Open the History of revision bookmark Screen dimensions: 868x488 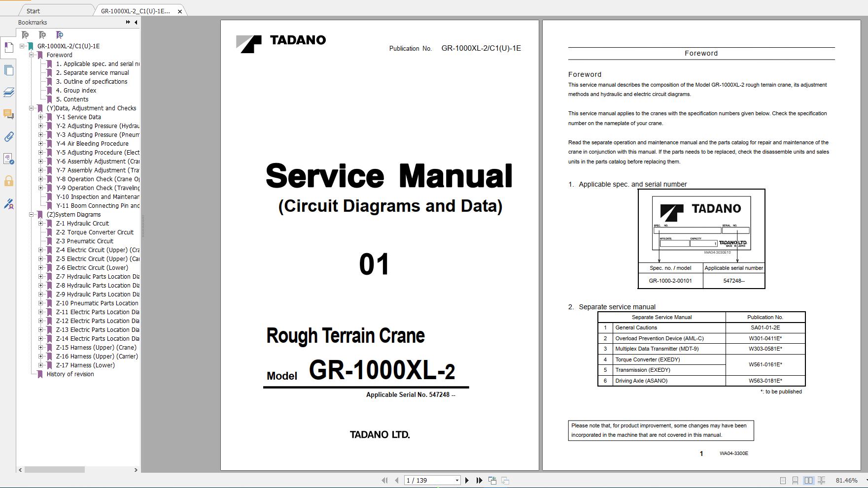[x=70, y=374]
